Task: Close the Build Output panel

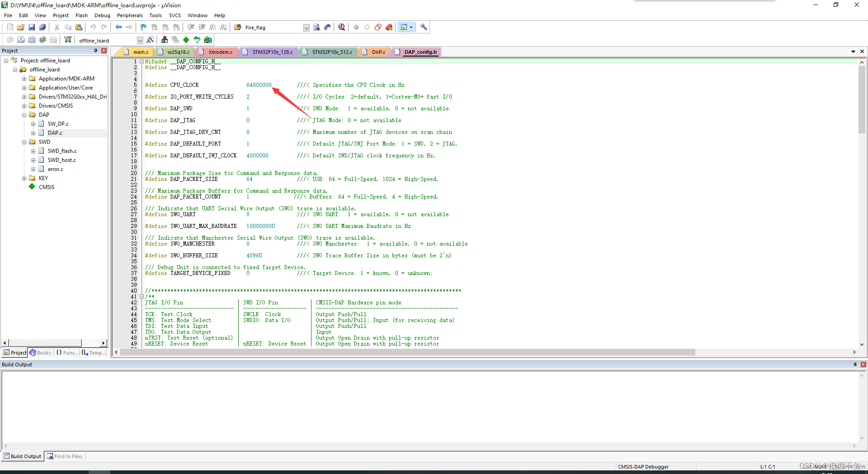Action: 863,365
